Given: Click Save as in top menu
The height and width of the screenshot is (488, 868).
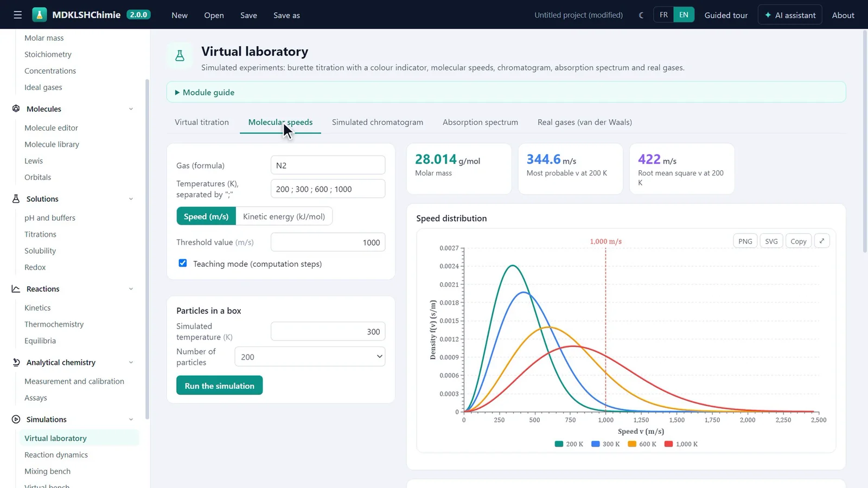Looking at the screenshot, I should 286,15.
